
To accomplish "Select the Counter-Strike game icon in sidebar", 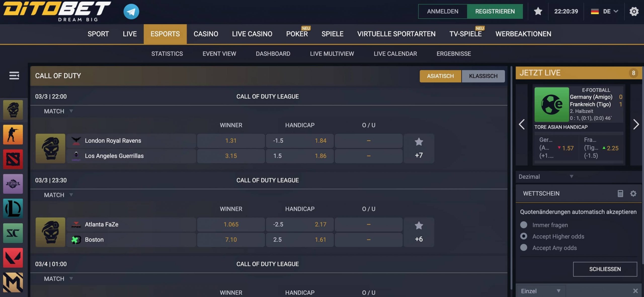I will tap(13, 134).
